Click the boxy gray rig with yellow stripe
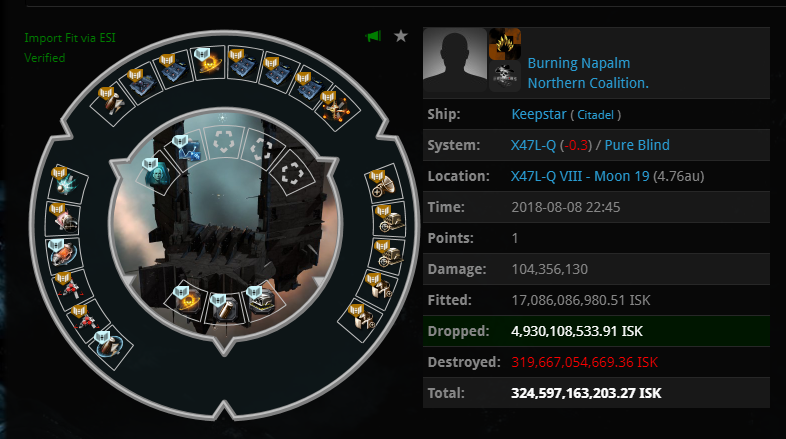 point(261,301)
